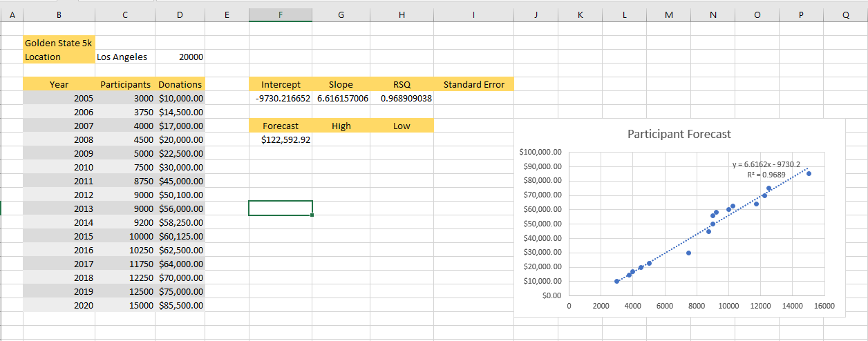Viewport: 868px width, 341px height.
Task: Click the $100,000.00 axis label
Action: 541,152
